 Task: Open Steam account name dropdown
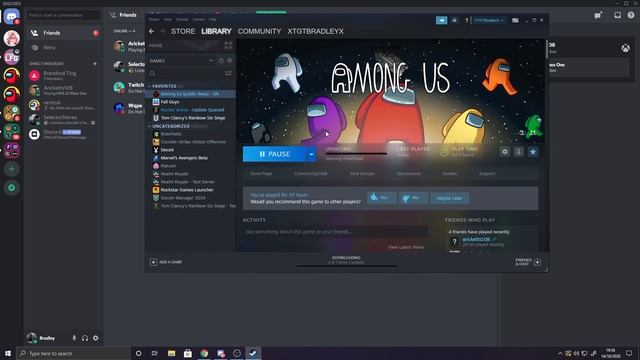tap(489, 20)
